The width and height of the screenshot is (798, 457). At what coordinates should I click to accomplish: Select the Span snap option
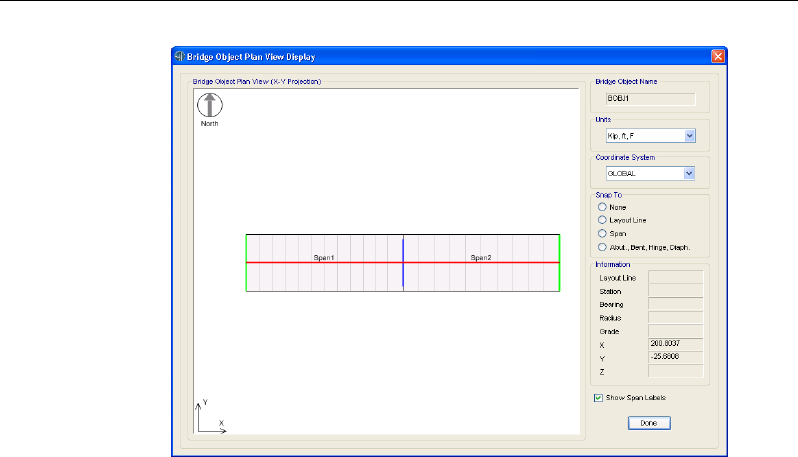pos(602,232)
